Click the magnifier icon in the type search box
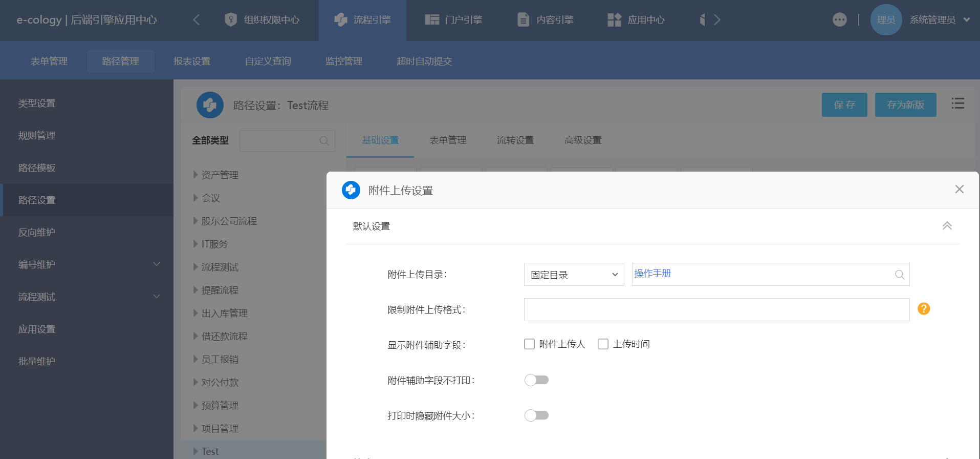The width and height of the screenshot is (980, 459). tap(324, 141)
